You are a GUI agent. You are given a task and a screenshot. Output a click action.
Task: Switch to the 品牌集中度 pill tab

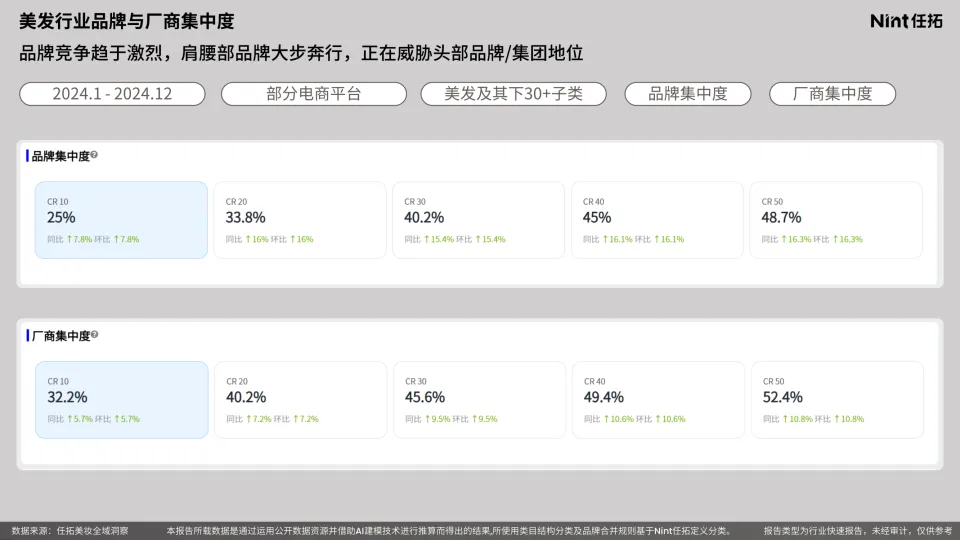coord(688,94)
